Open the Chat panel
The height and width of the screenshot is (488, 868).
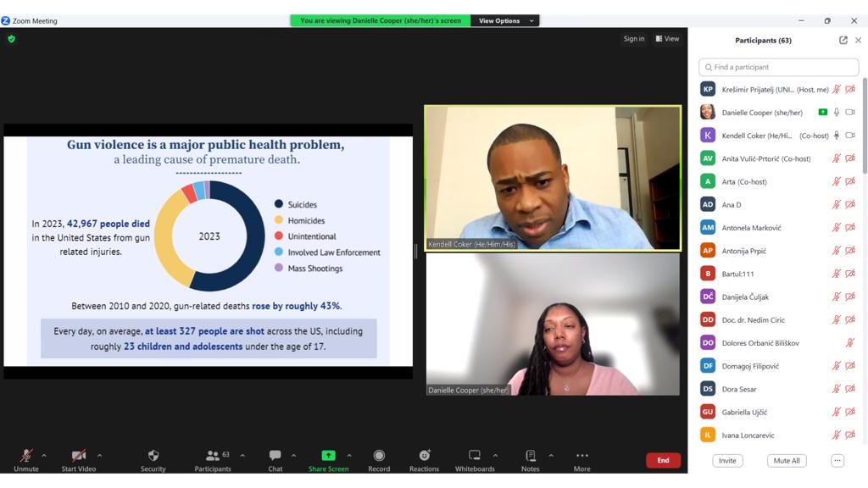point(275,456)
